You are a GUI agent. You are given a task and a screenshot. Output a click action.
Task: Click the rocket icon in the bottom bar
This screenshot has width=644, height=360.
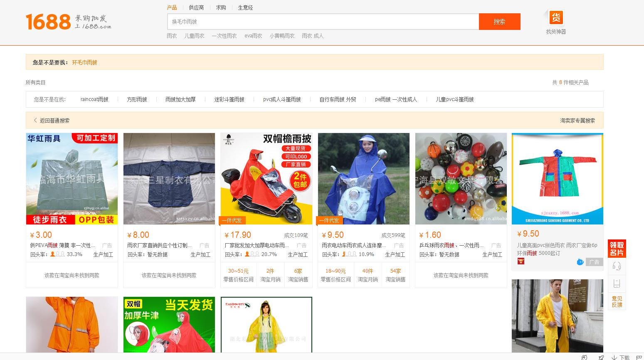click(x=601, y=358)
